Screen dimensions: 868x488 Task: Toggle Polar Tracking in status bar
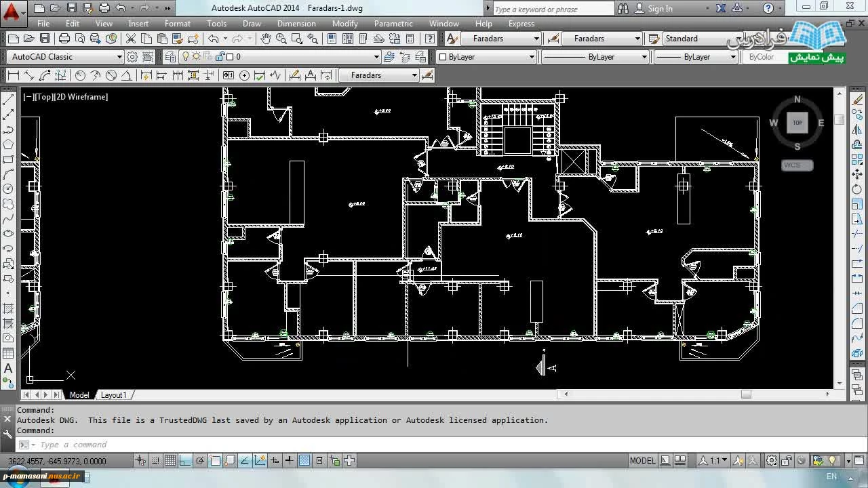pos(200,460)
